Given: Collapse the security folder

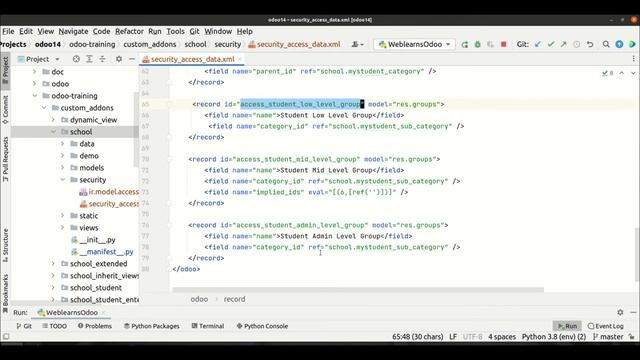Looking at the screenshot, I should [62, 180].
